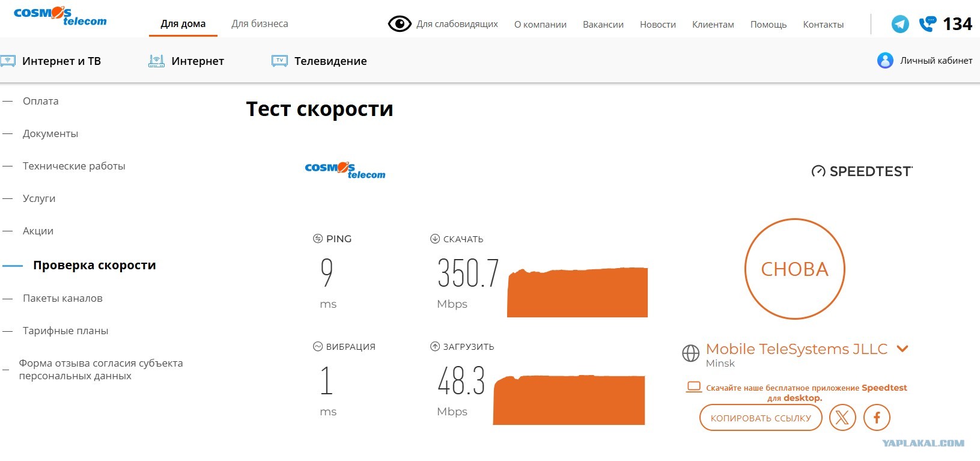Click the Speedtest logo

click(861, 171)
